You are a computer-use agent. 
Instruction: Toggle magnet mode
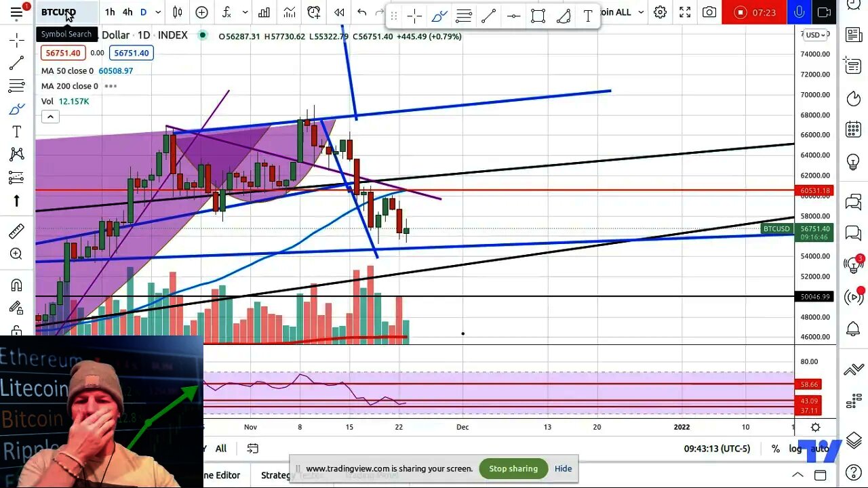click(x=16, y=285)
